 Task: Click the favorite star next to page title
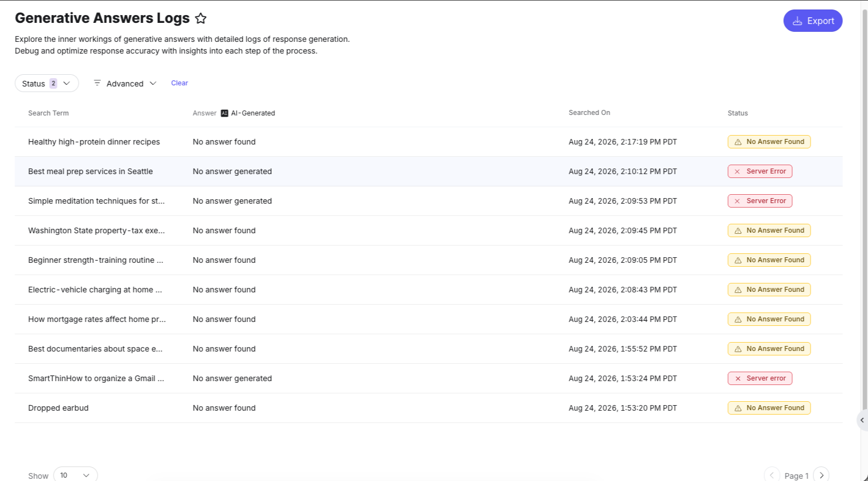(201, 18)
